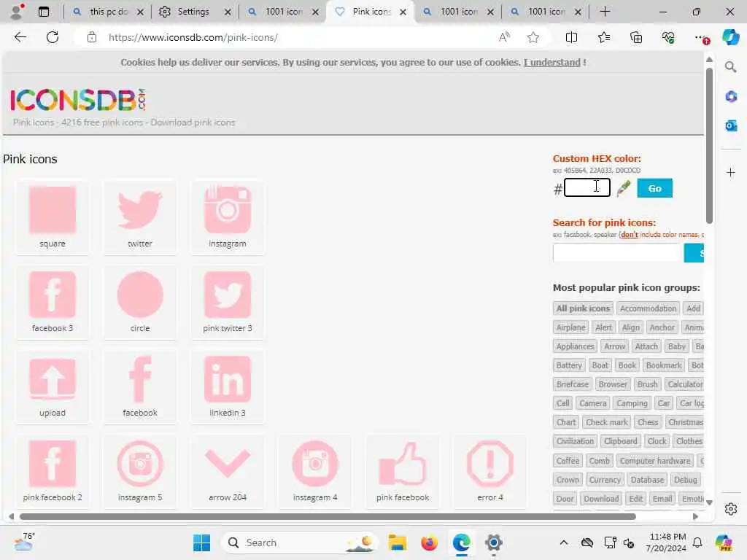Open the facebook 3 icon
The image size is (747, 560).
[53, 295]
